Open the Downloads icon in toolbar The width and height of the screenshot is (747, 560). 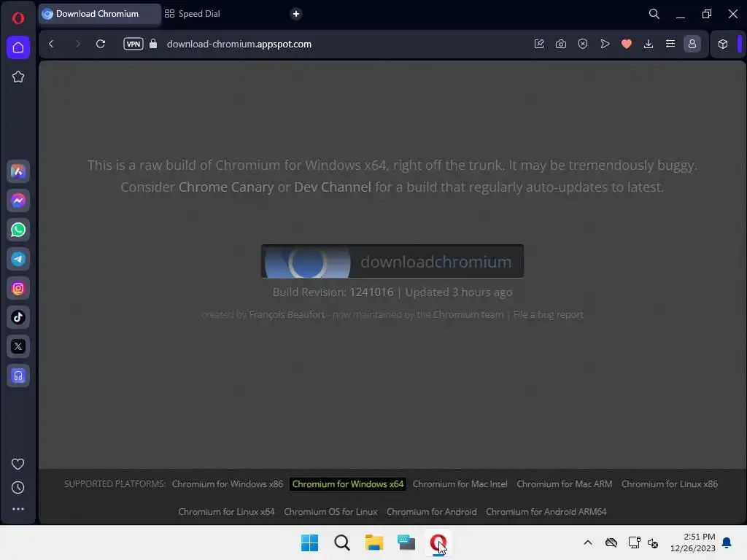pos(649,44)
